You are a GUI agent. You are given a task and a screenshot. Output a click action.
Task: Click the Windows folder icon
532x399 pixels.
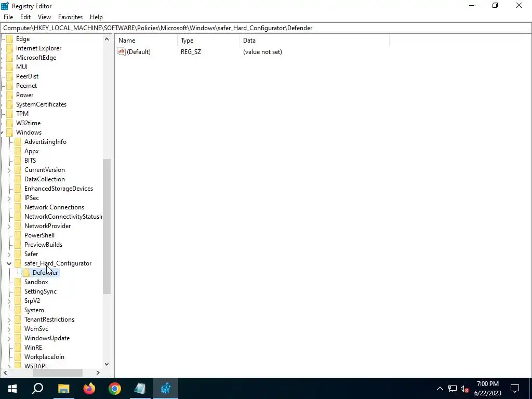tap(9, 132)
